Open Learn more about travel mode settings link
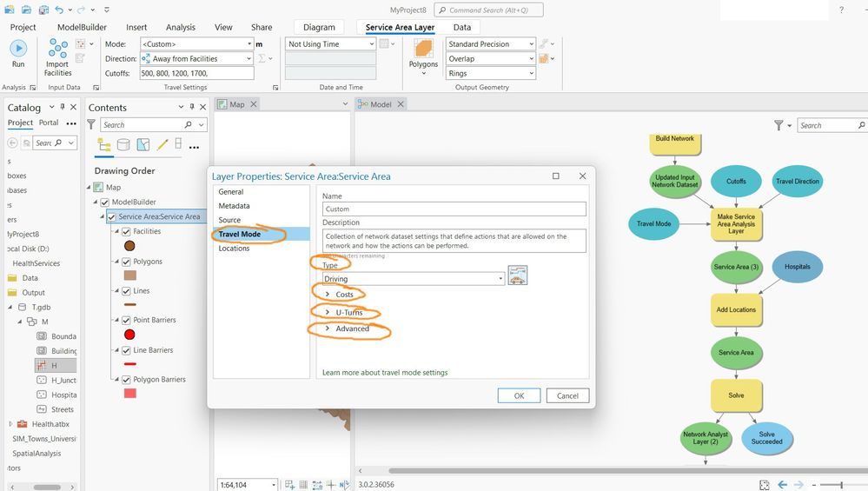 [x=385, y=373]
